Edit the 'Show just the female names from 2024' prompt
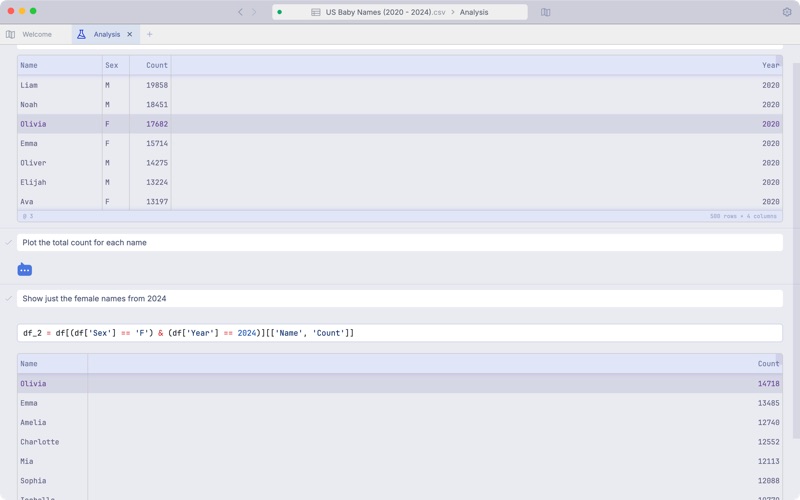Image resolution: width=800 pixels, height=500 pixels. (x=400, y=298)
